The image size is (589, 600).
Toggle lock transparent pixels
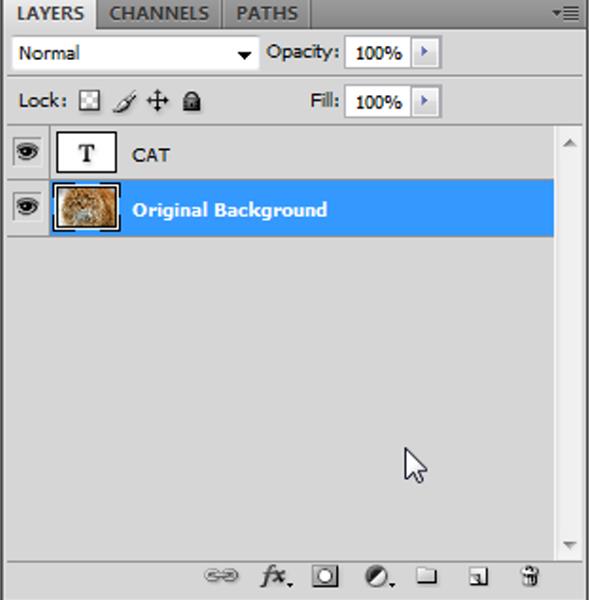tap(89, 101)
